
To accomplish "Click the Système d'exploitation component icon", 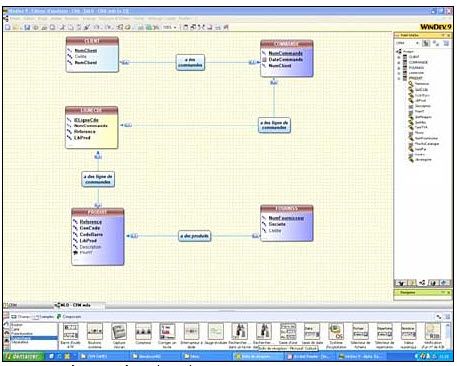I will pyautogui.click(x=336, y=332).
